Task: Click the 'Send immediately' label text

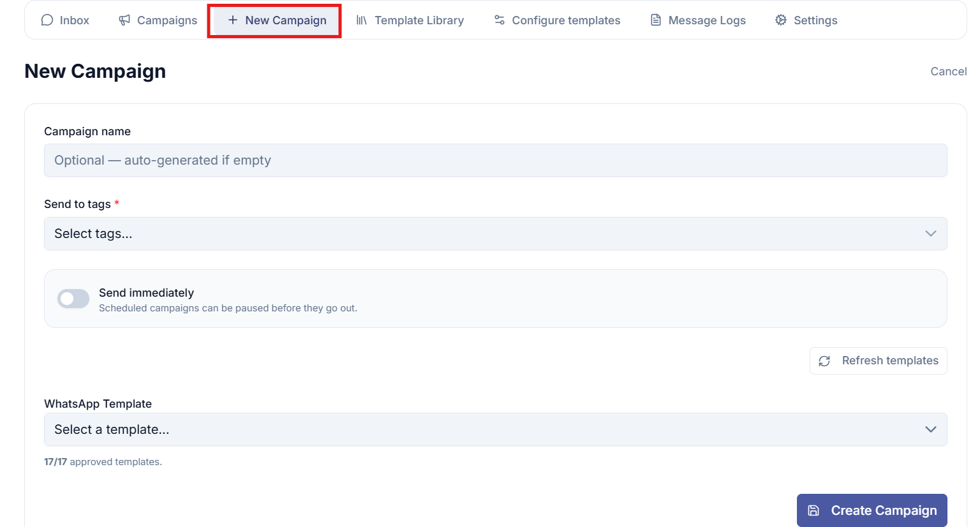Action: (146, 293)
